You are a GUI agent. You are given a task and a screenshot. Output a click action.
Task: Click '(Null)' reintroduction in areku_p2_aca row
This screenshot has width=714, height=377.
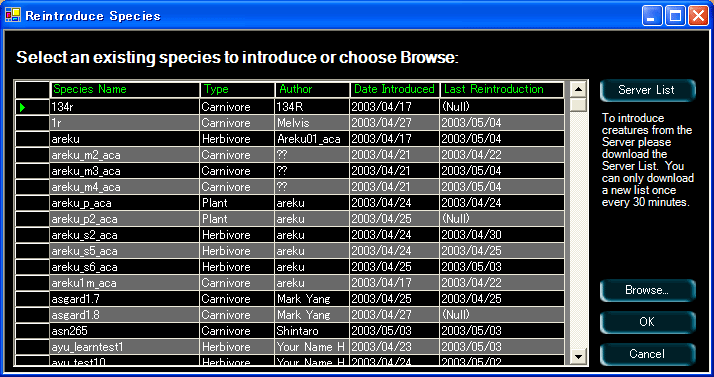502,219
